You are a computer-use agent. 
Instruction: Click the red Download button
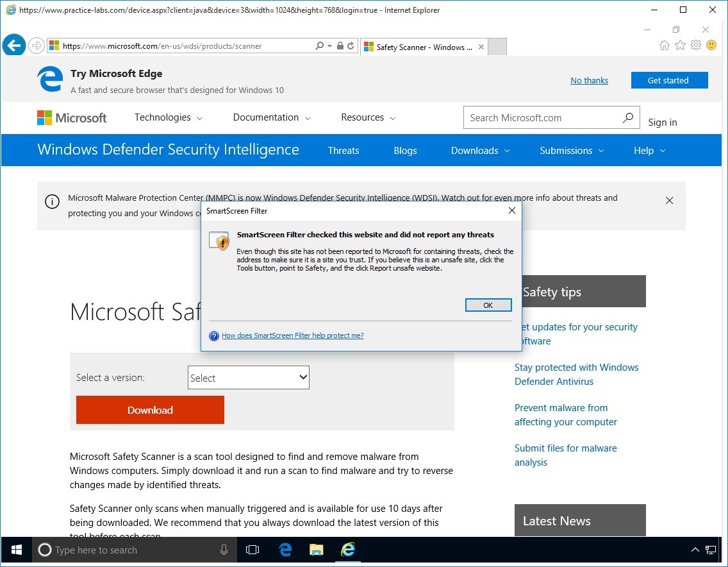150,410
